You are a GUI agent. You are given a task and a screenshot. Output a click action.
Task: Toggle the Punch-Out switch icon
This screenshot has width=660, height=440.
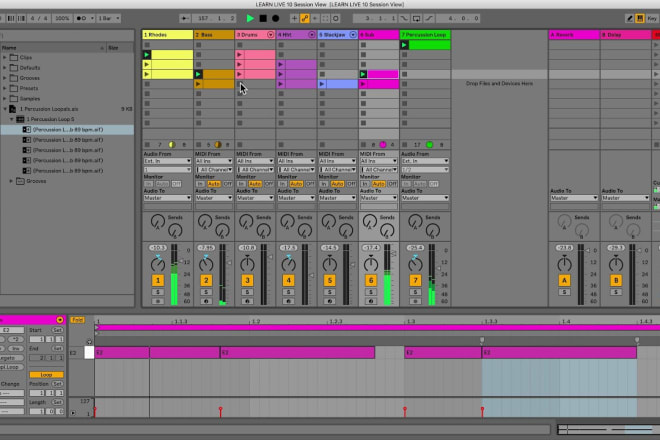[429, 19]
